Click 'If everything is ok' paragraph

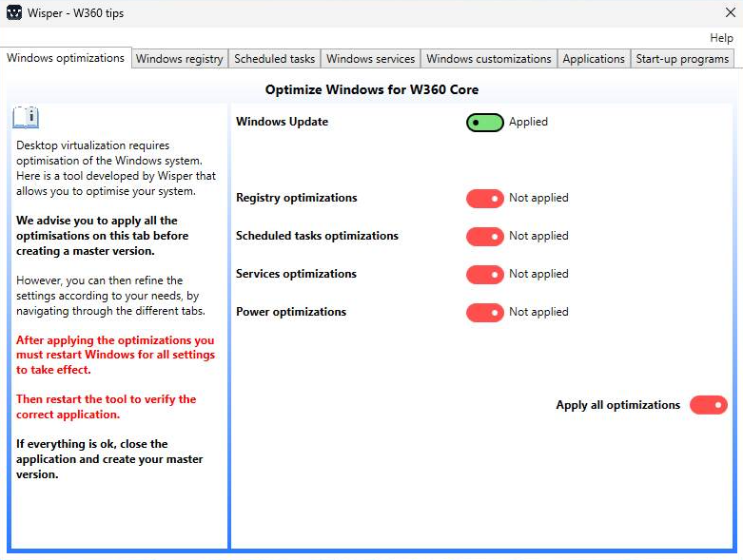pos(109,459)
